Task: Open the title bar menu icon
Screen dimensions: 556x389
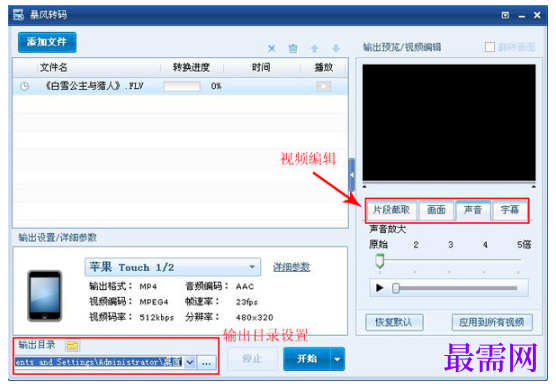Action: click(x=505, y=15)
